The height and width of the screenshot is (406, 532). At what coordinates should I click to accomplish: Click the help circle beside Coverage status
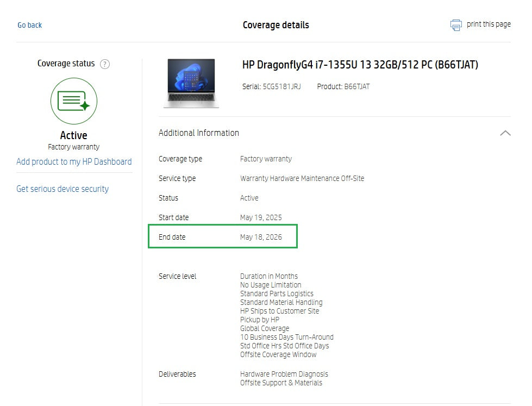click(x=104, y=64)
